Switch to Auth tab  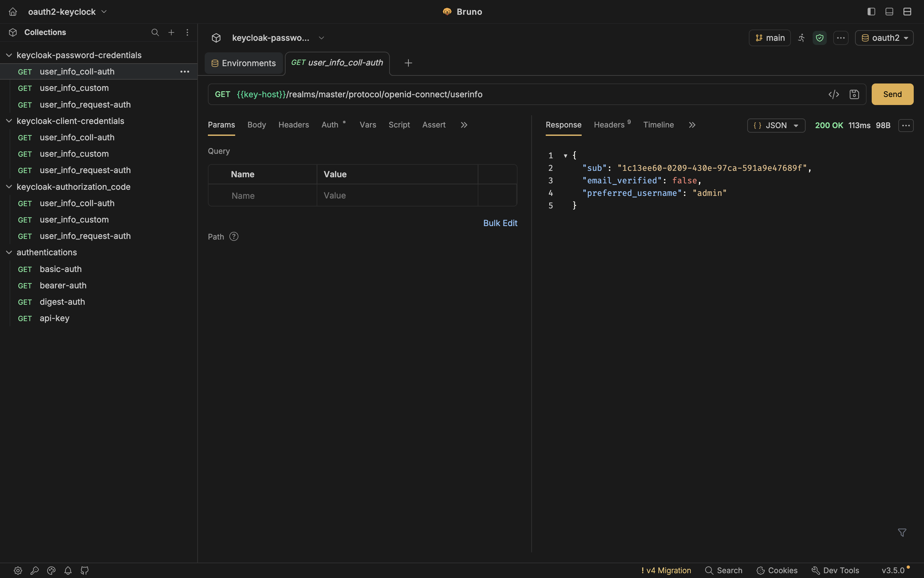(330, 125)
